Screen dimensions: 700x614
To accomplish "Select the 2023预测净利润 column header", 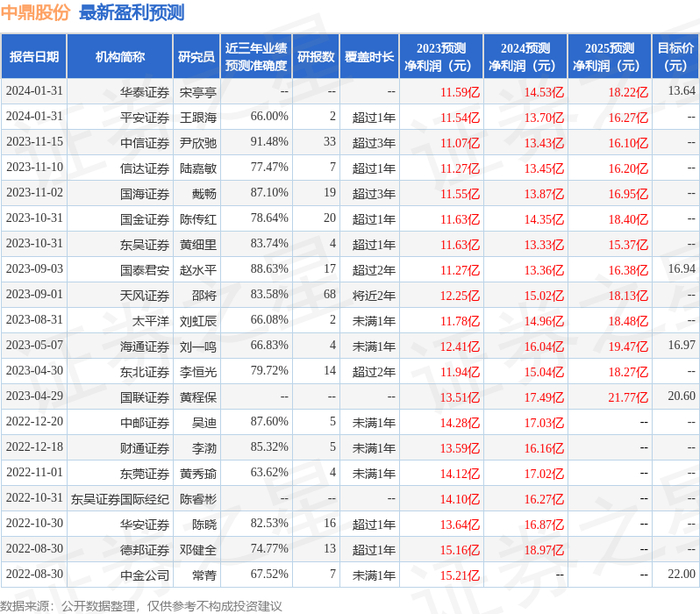I will coord(441,57).
